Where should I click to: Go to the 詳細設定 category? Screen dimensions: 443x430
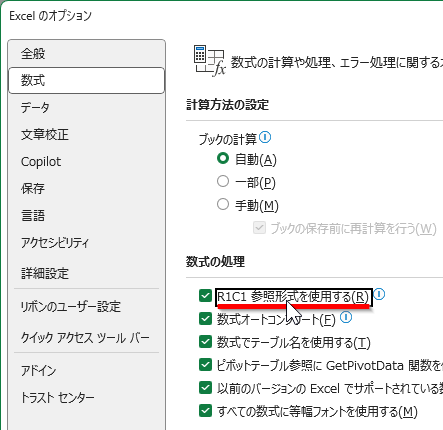click(x=86, y=273)
